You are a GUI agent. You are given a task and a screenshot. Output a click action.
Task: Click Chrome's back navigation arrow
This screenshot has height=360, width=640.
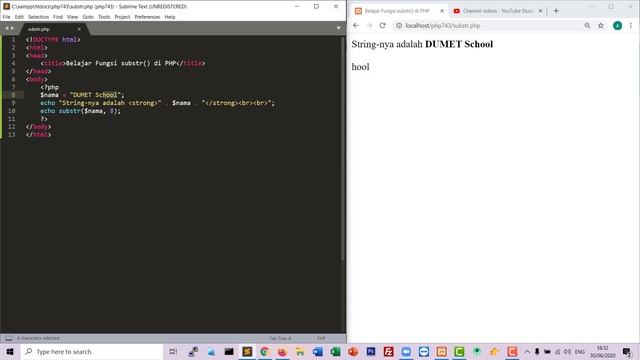[x=356, y=25]
